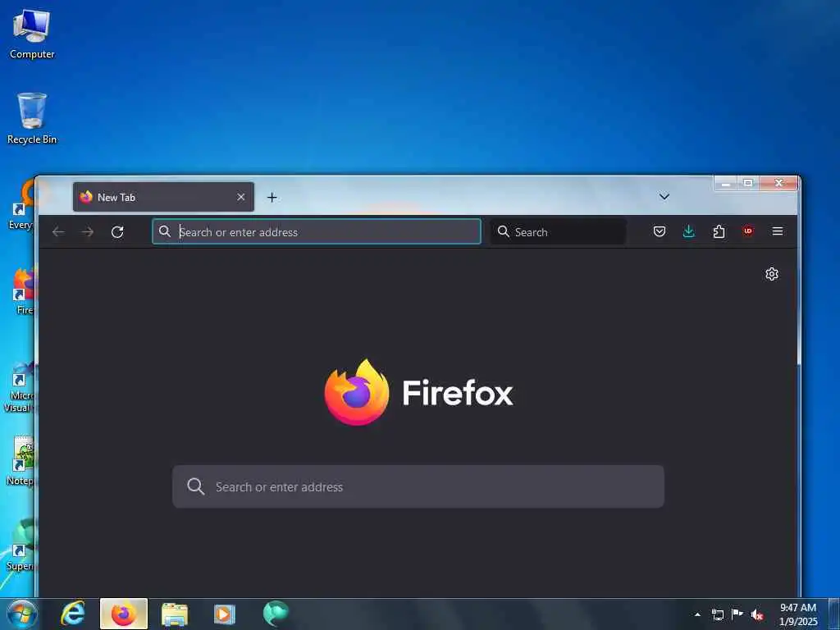The width and height of the screenshot is (840, 630).
Task: Open the Firefox hamburger menu
Action: 778,231
